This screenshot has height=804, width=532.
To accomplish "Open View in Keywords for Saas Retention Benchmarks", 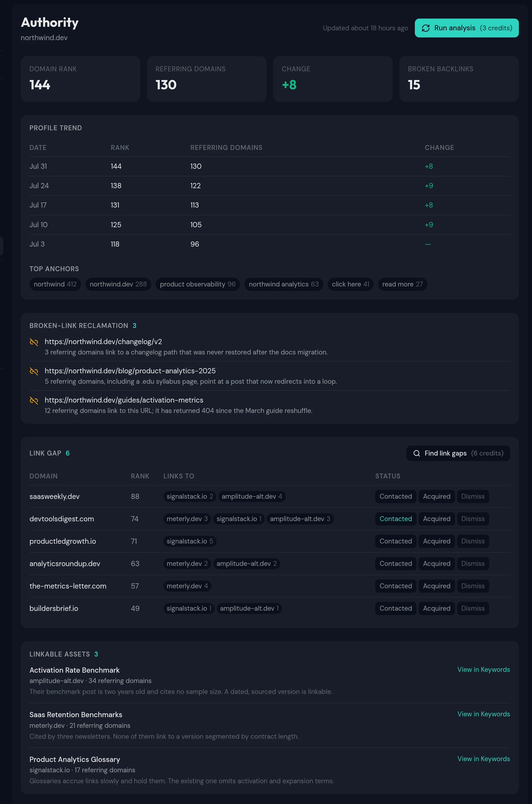I will [483, 714].
